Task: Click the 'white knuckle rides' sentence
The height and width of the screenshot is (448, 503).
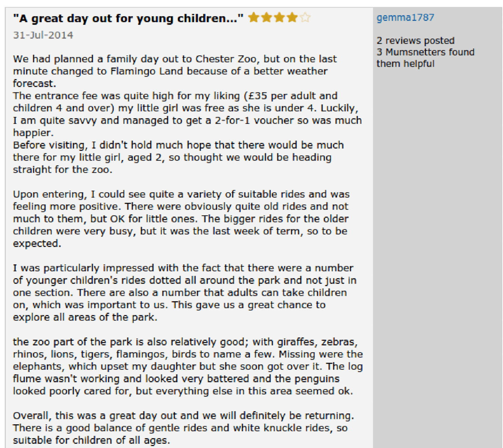Action: (x=180, y=434)
